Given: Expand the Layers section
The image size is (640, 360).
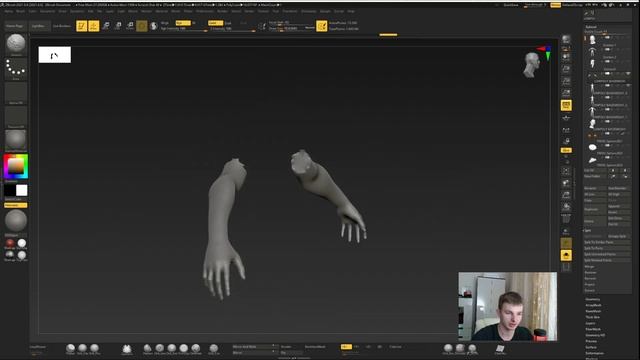Looking at the screenshot, I should coord(590,323).
